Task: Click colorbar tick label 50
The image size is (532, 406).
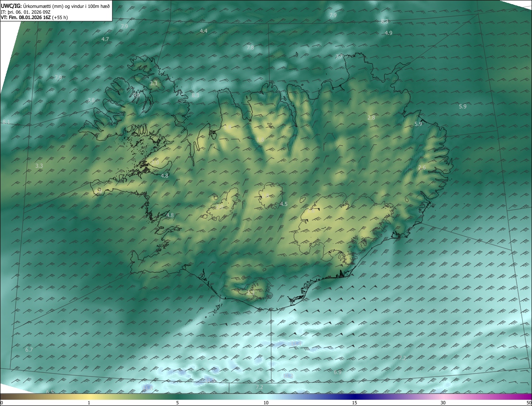Action: (529, 403)
